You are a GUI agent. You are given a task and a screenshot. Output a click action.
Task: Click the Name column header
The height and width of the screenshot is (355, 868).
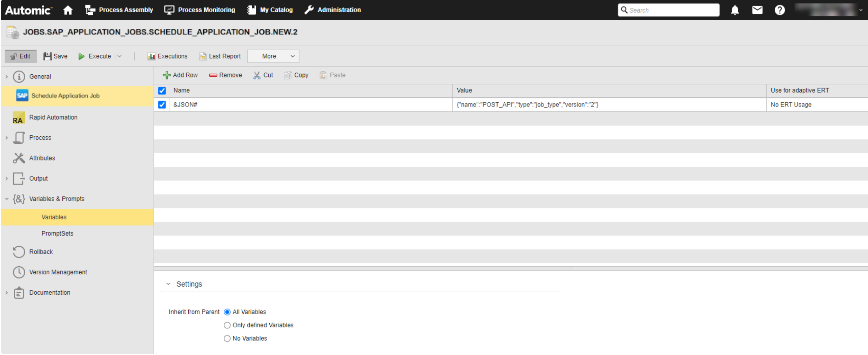311,90
